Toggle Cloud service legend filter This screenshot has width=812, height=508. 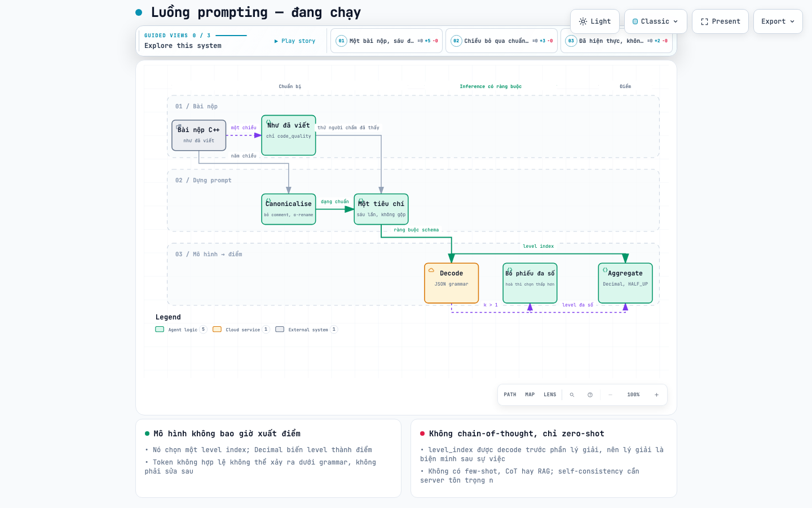click(x=241, y=330)
